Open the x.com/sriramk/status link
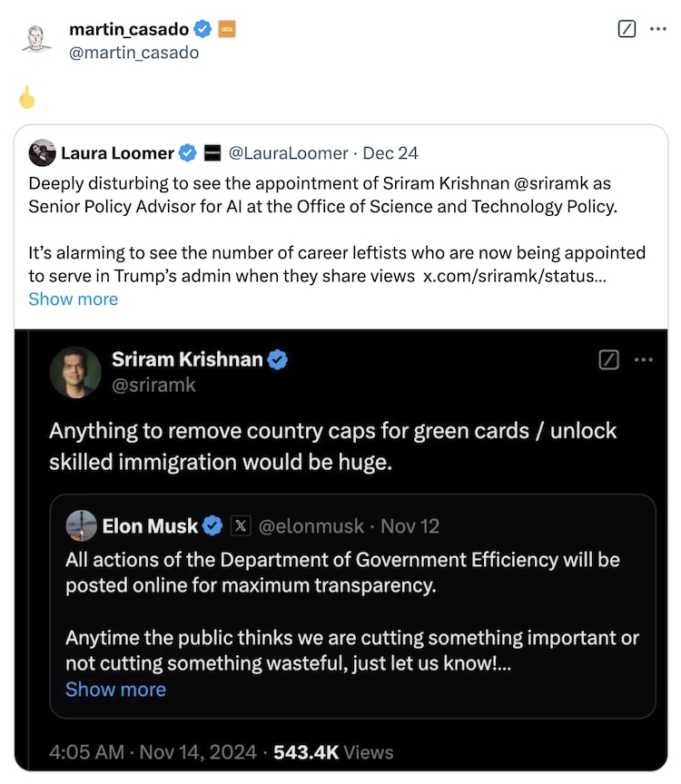The width and height of the screenshot is (681, 784). click(515, 275)
